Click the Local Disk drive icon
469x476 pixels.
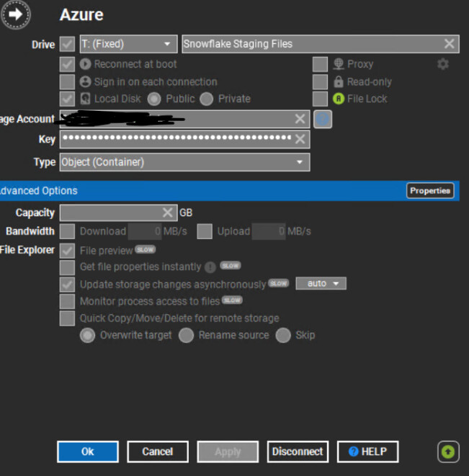(x=85, y=99)
